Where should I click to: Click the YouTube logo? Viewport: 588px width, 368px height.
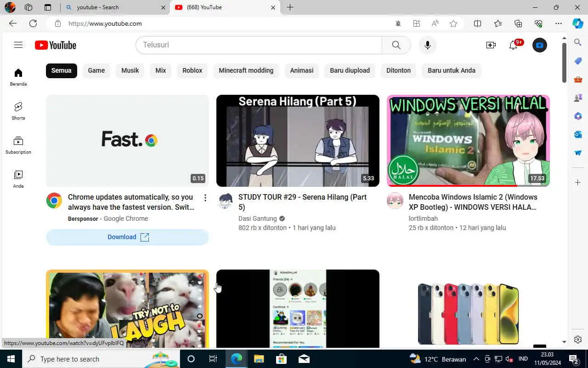pyautogui.click(x=56, y=45)
